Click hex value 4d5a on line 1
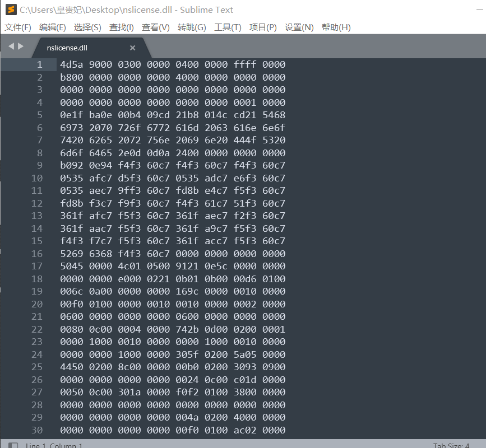 click(x=72, y=64)
